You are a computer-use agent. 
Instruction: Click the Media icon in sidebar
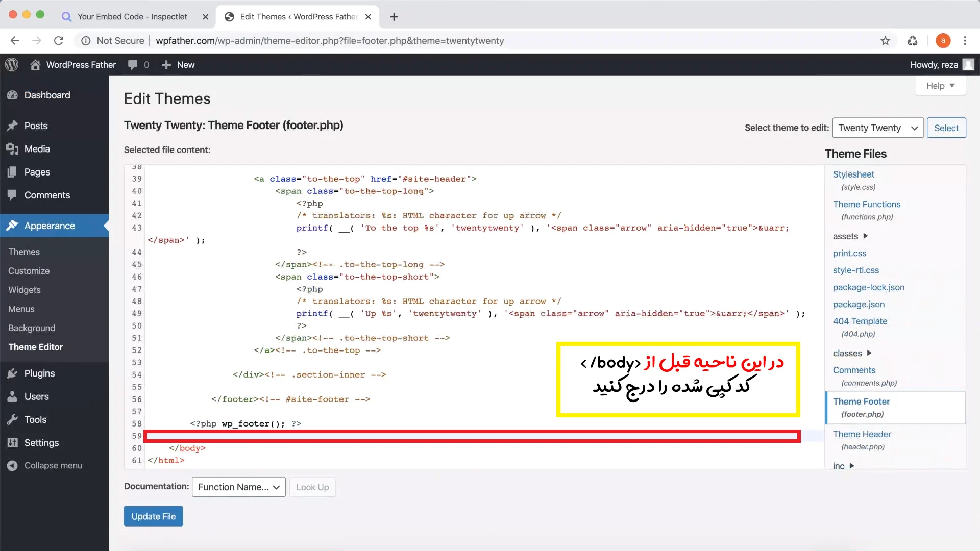12,149
